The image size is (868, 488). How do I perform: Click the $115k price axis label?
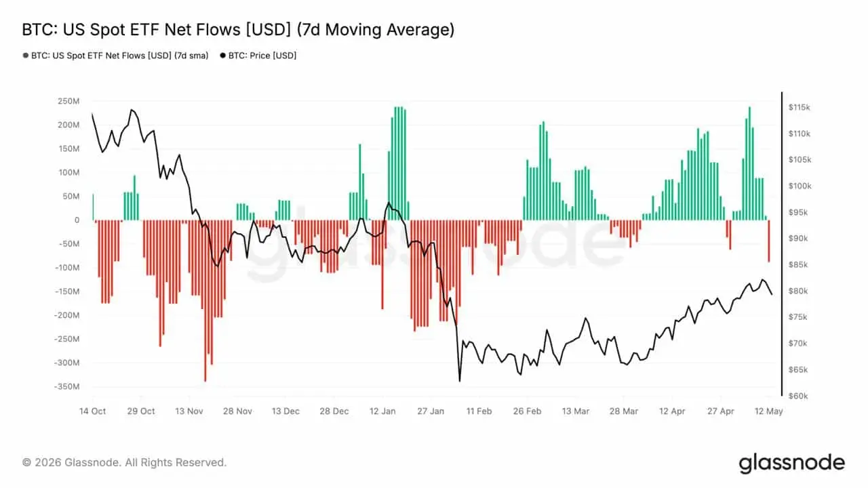[800, 108]
